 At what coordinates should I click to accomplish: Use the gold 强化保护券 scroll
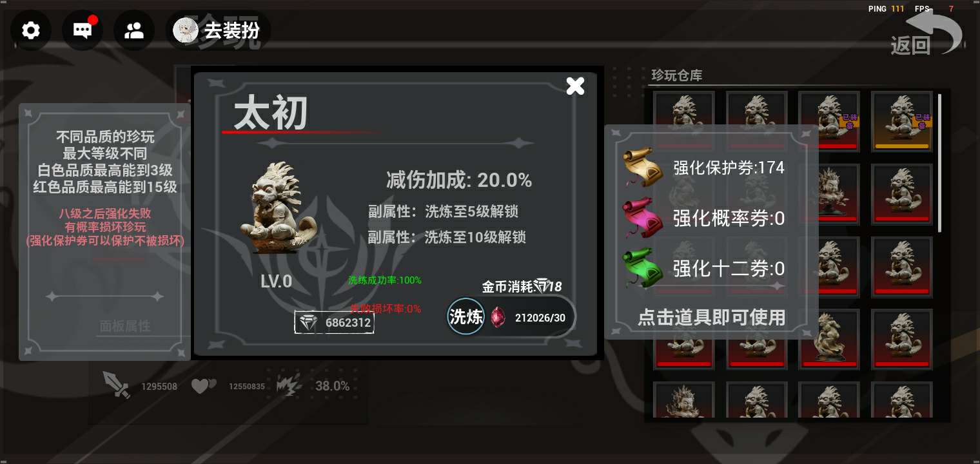click(x=643, y=168)
